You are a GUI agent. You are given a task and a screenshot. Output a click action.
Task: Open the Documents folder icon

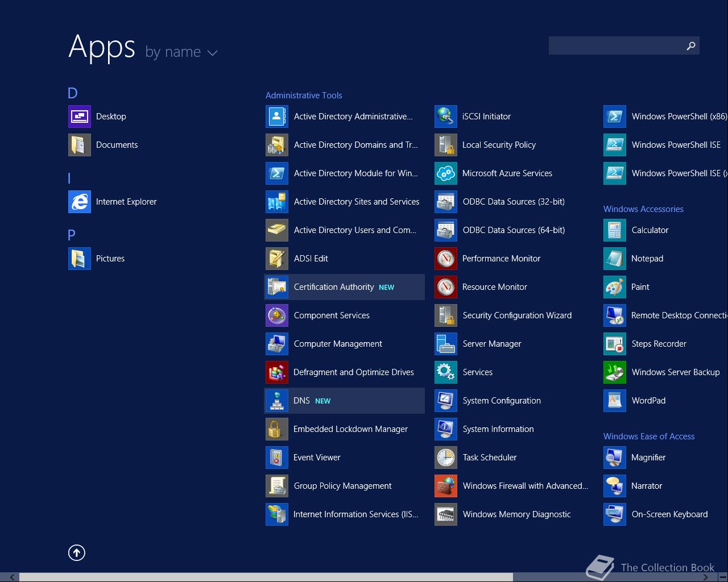click(x=80, y=145)
